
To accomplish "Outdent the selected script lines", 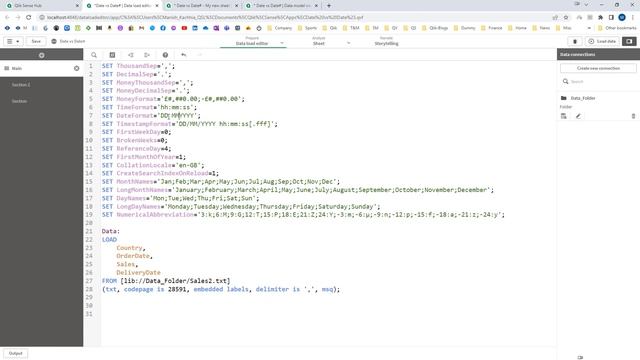I will pyautogui.click(x=131, y=55).
